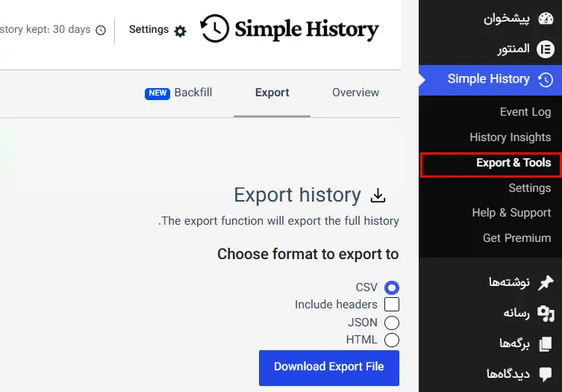
Task: Open Get Premium submenu item
Action: click(516, 238)
